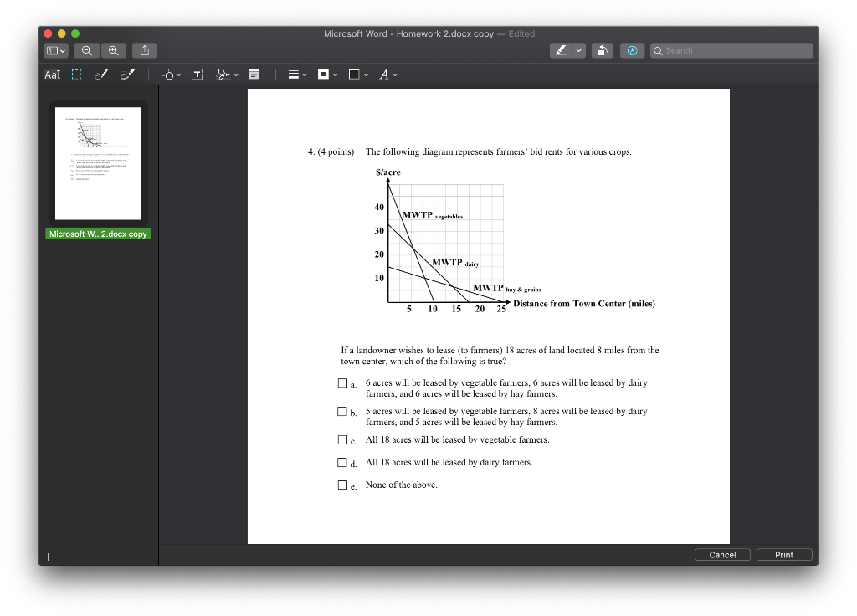
Task: Select answer e, None of the above
Action: [343, 485]
